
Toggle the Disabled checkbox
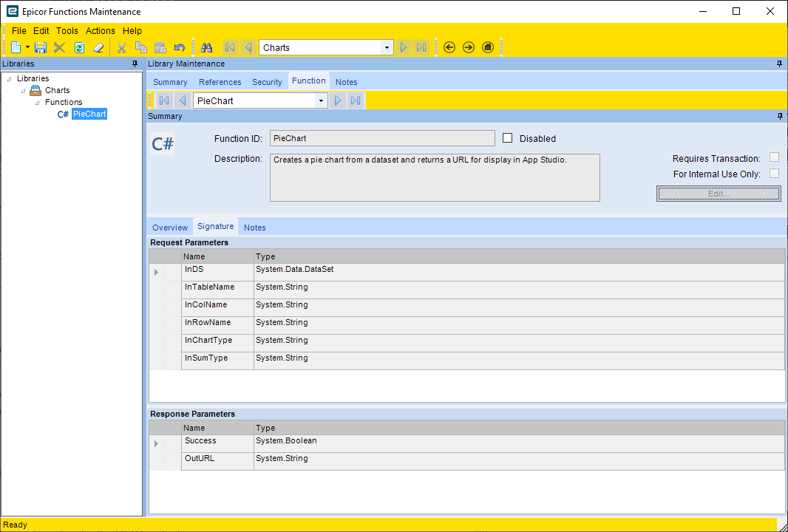point(508,138)
